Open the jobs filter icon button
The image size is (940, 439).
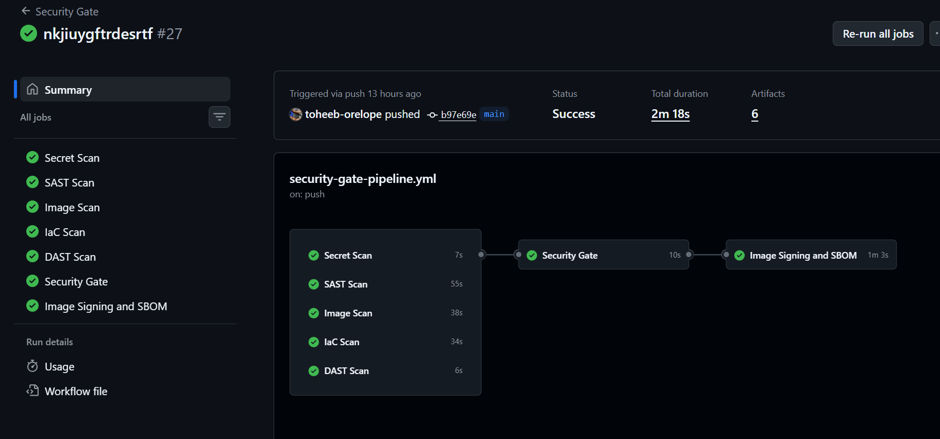pos(219,117)
